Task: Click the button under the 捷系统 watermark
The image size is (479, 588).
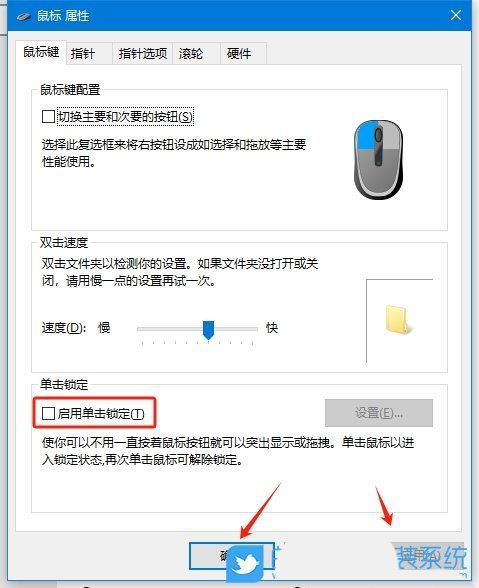Action: point(428,556)
